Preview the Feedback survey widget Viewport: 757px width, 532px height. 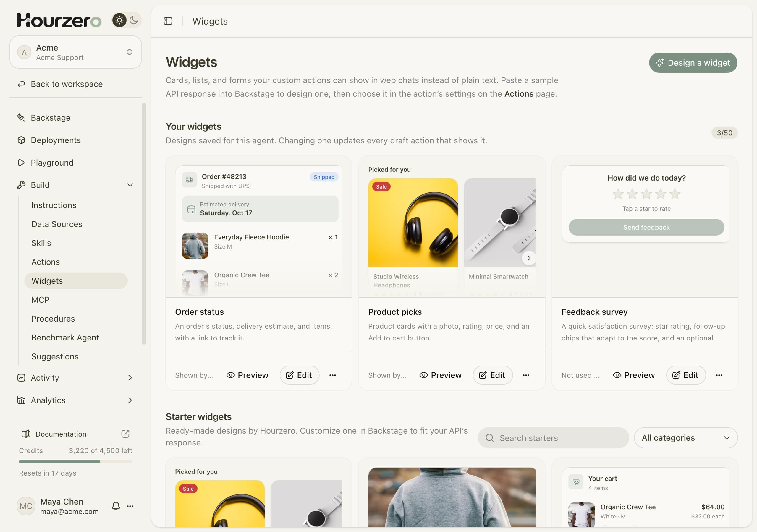point(634,375)
